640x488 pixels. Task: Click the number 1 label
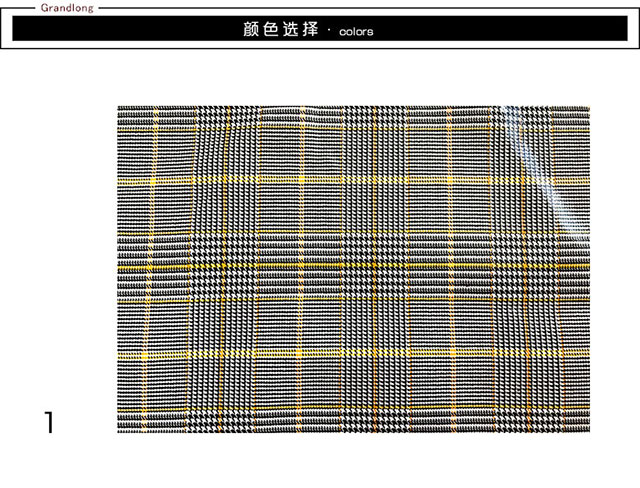[x=49, y=422]
